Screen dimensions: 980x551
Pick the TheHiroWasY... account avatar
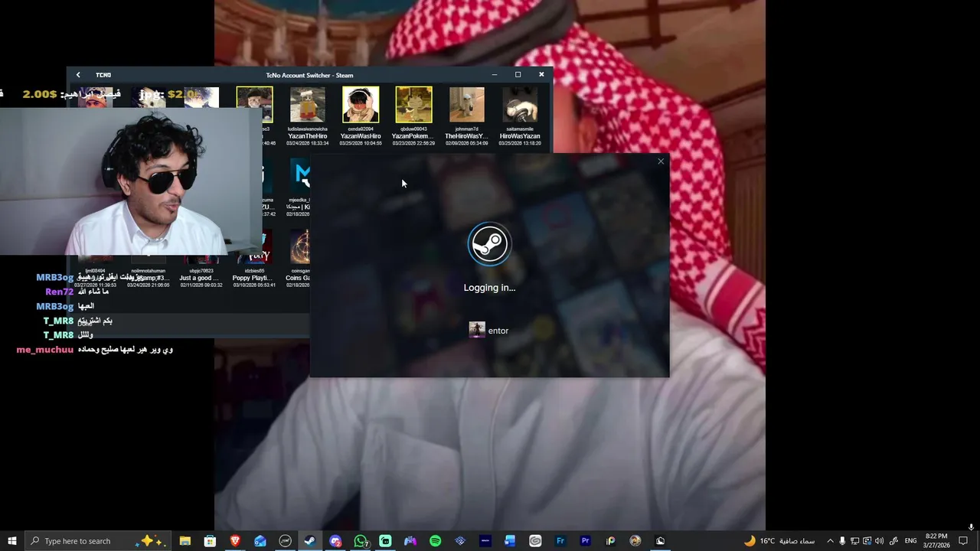[x=466, y=105]
